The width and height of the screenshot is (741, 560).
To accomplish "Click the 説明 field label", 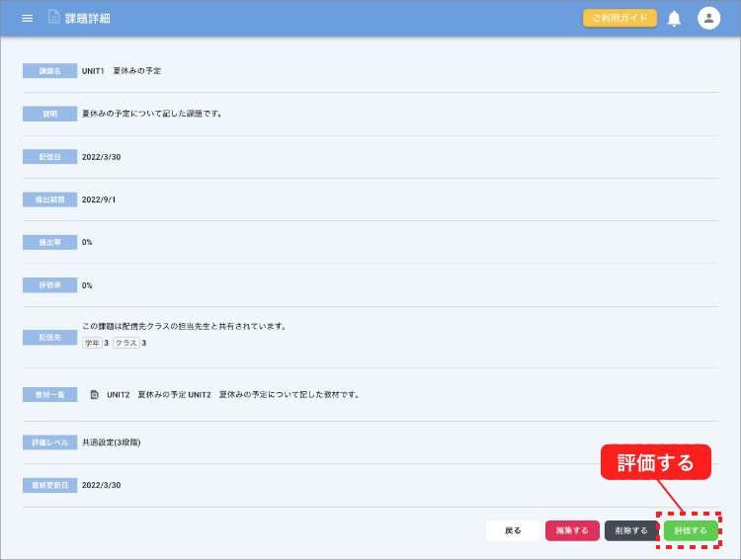I will (49, 114).
